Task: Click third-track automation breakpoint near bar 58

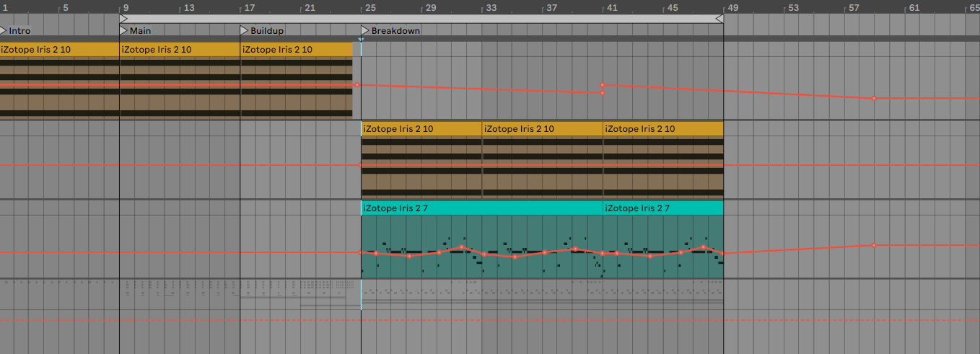Action: pos(873,245)
